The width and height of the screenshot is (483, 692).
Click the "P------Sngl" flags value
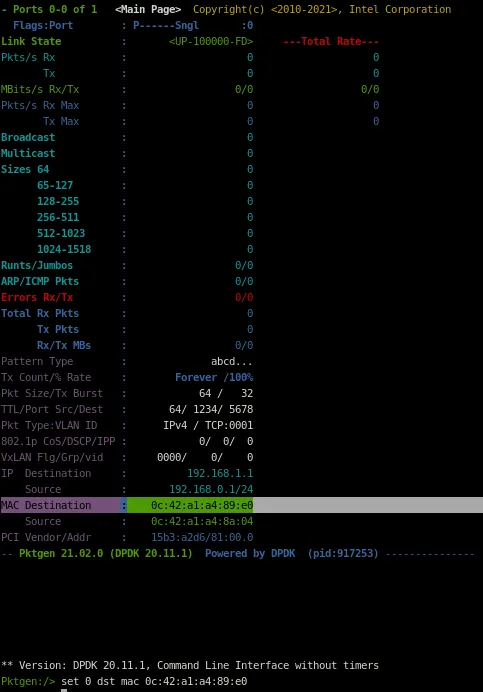click(x=166, y=26)
